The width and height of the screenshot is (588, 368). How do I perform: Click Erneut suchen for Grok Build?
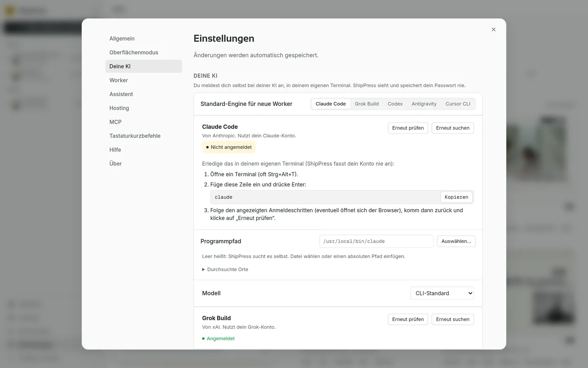click(x=453, y=319)
